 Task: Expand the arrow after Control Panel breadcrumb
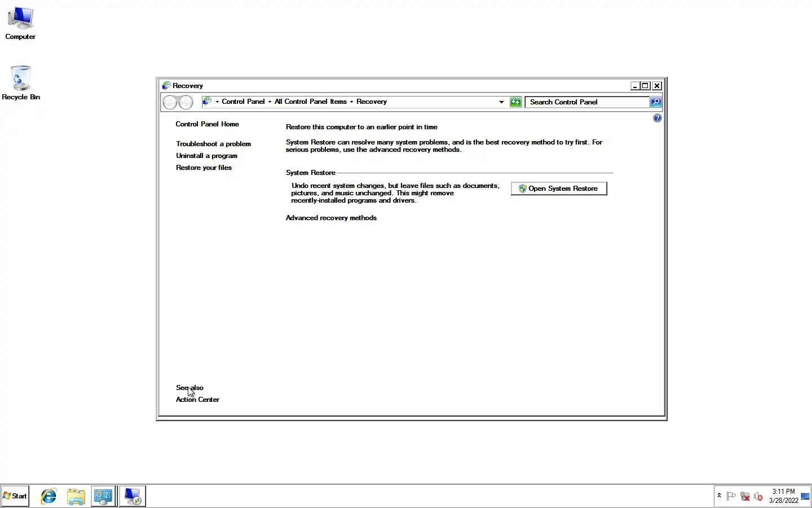point(270,102)
